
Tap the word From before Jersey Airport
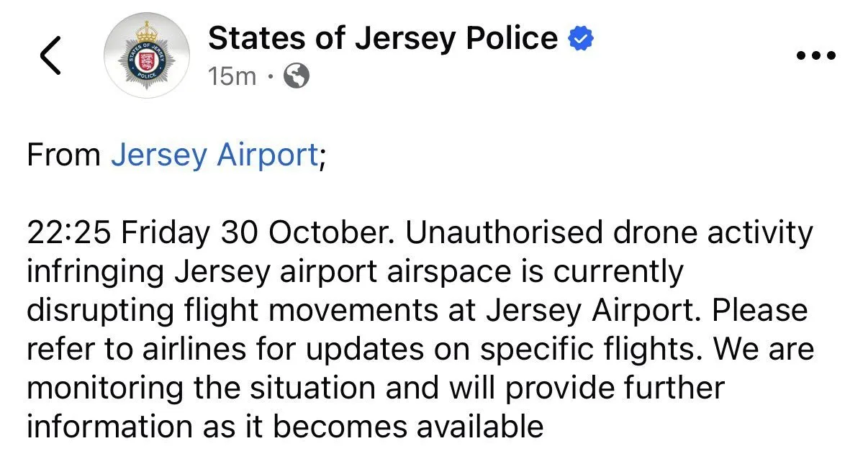click(x=63, y=155)
